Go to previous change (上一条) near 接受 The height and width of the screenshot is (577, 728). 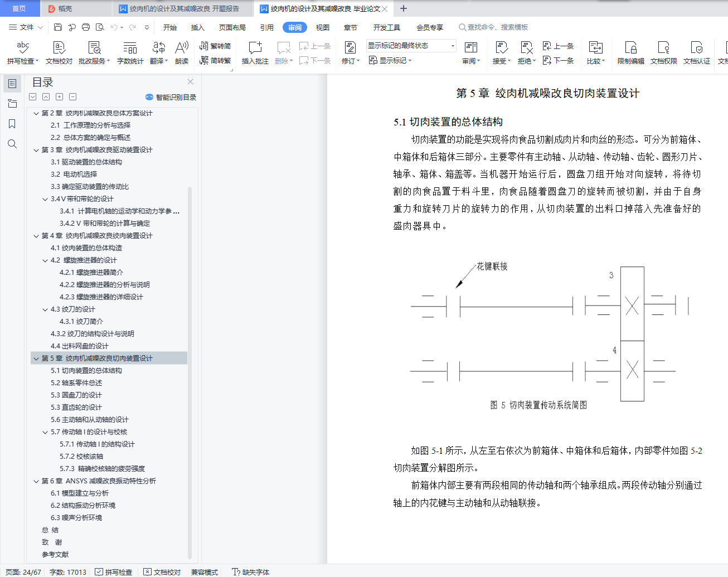[558, 46]
